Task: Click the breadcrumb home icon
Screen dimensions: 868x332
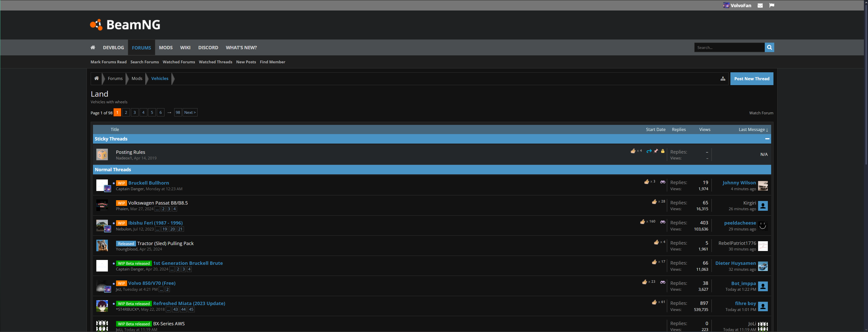Action: [x=96, y=78]
